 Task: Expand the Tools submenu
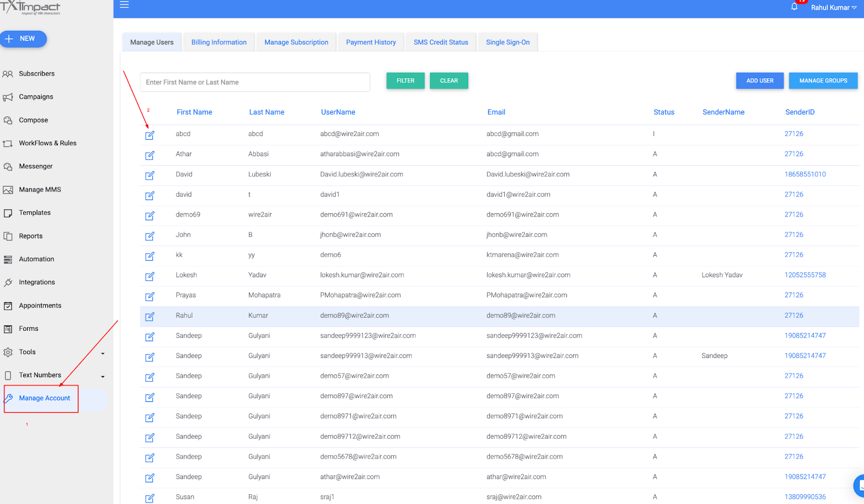27,352
